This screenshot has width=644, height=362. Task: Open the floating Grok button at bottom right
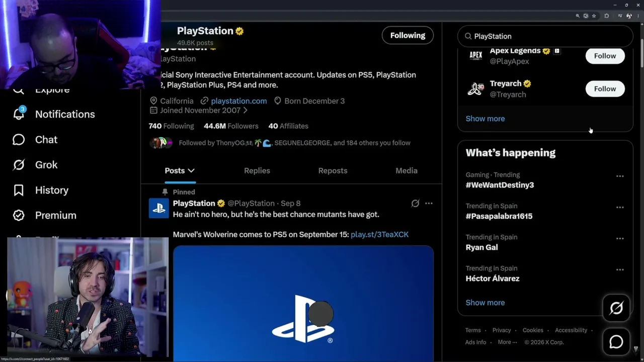click(x=616, y=308)
